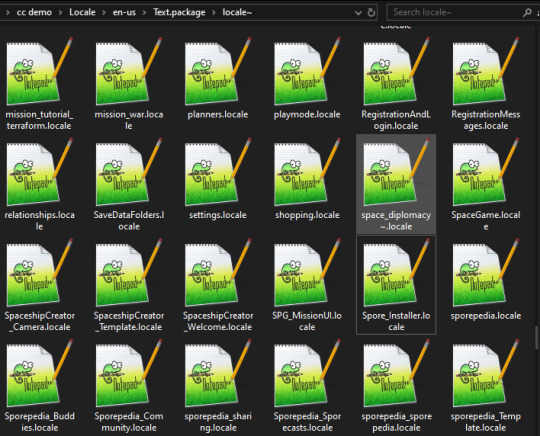Click the planners.locale file icon
This screenshot has width=540, height=436.
click(218, 71)
